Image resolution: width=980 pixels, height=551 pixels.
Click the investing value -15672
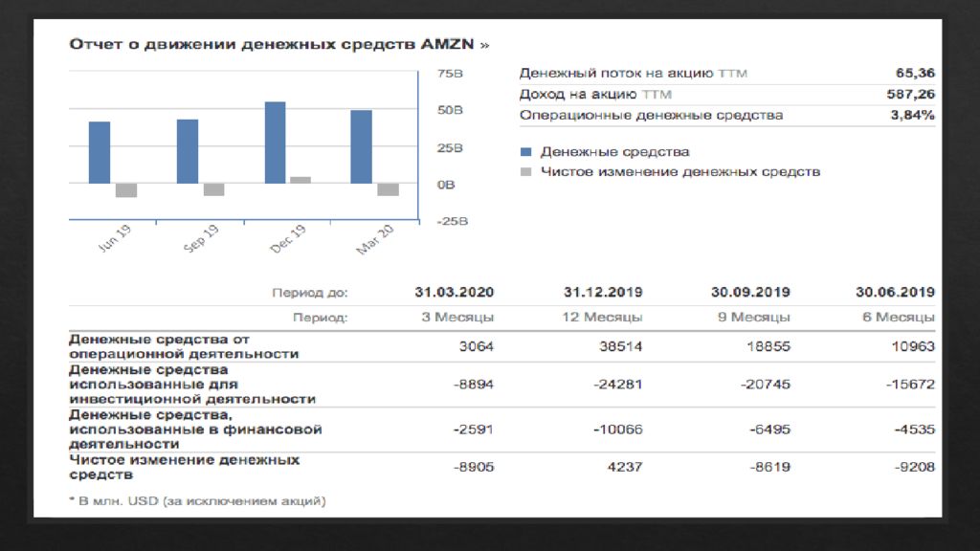[911, 385]
